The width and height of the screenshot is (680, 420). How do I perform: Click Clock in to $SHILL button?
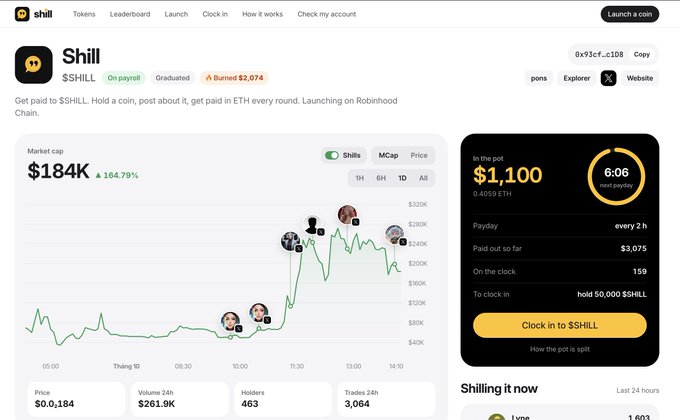559,325
